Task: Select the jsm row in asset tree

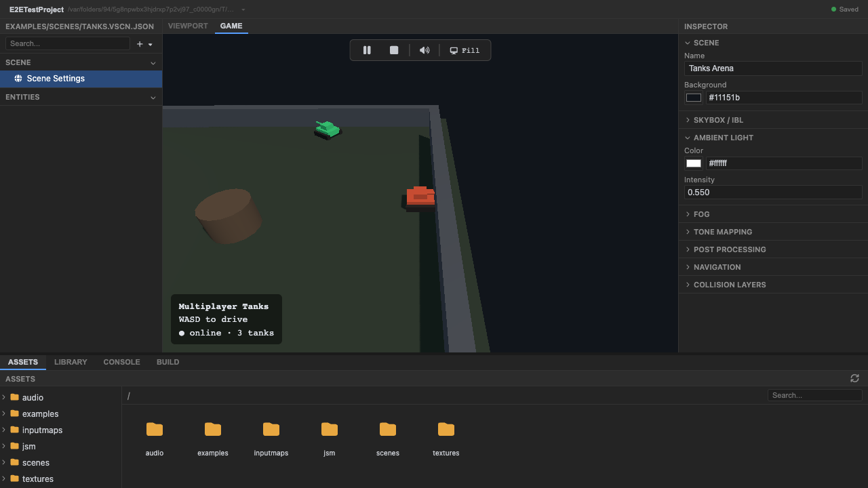Action: tap(60, 447)
